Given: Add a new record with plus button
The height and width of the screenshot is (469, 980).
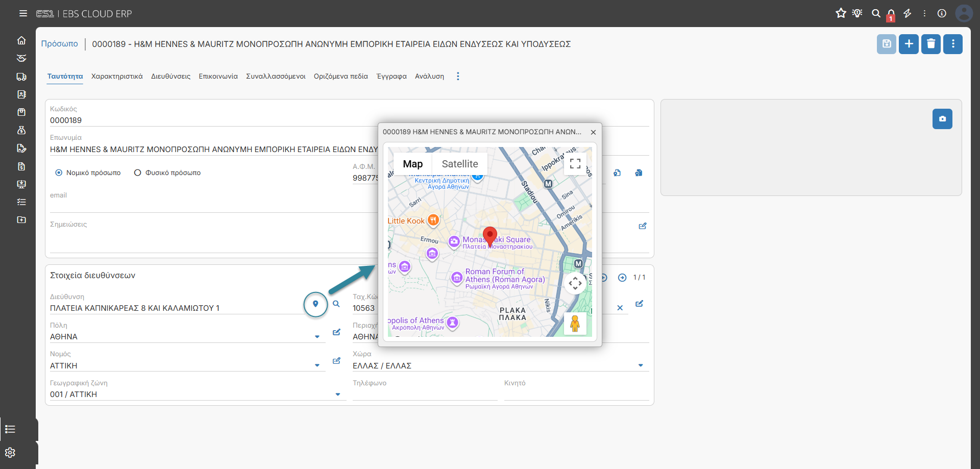Looking at the screenshot, I should point(909,44).
